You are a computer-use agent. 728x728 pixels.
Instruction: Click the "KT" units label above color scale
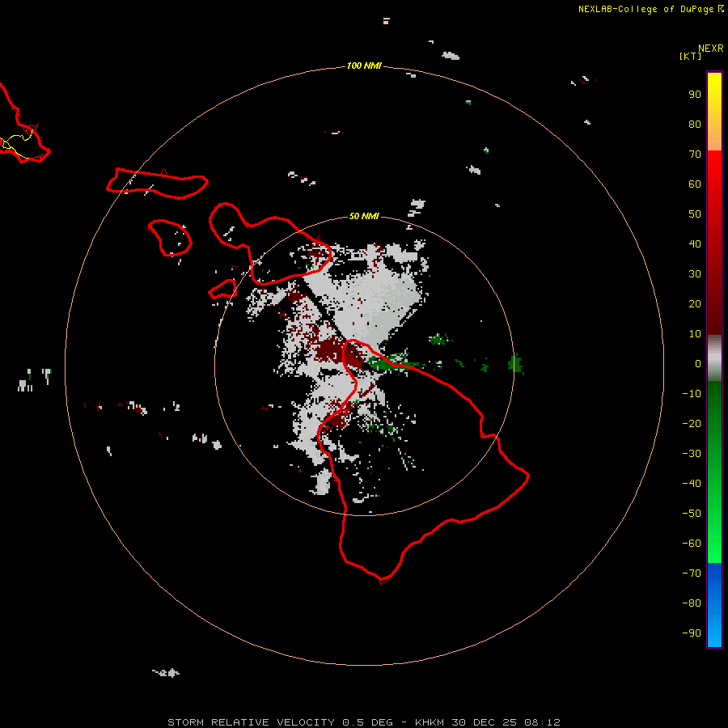[x=691, y=56]
